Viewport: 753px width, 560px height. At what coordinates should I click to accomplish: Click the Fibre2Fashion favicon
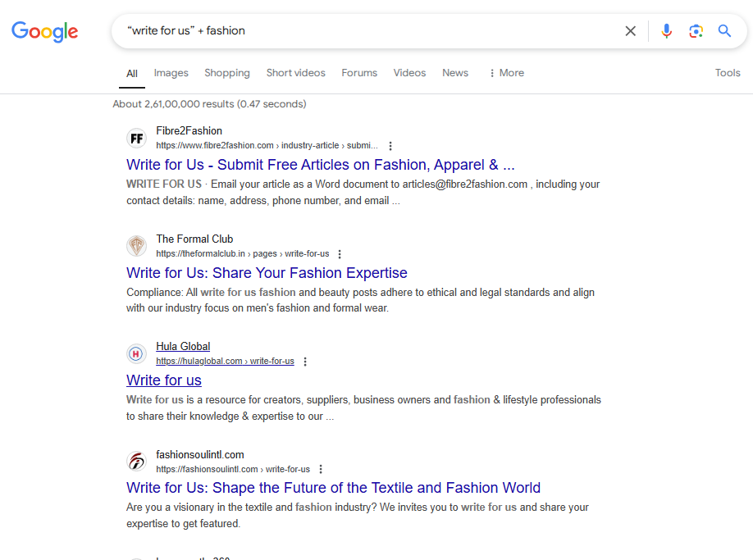point(137,139)
